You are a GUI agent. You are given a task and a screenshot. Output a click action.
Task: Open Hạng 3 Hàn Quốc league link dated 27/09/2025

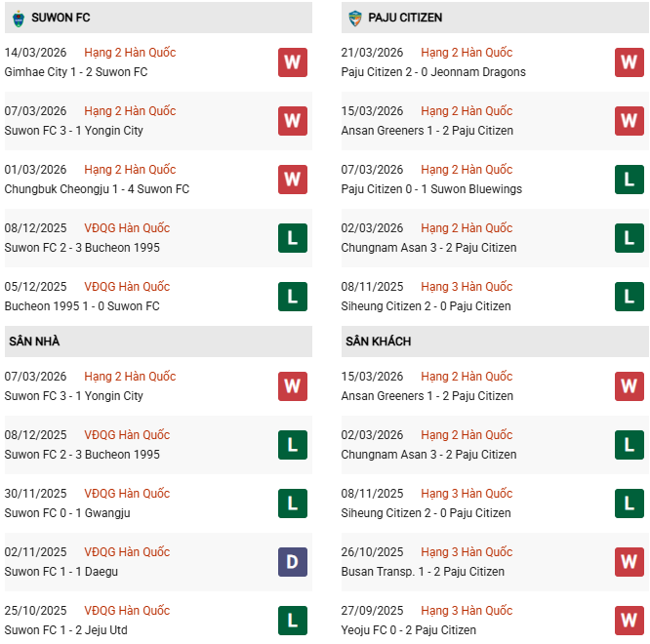click(x=467, y=611)
